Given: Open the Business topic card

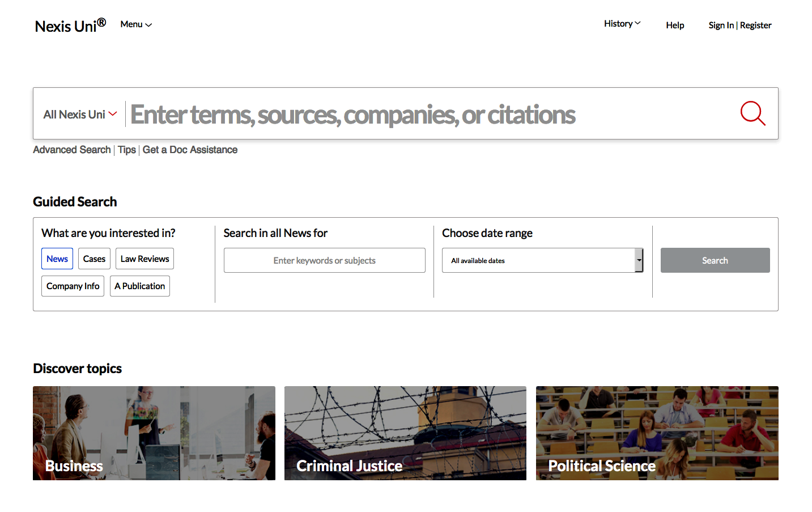Looking at the screenshot, I should tap(154, 433).
